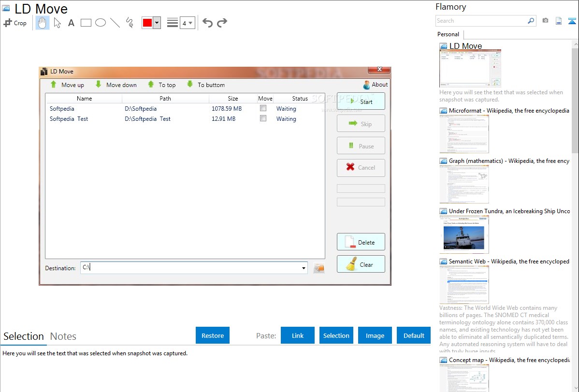This screenshot has width=579, height=392.
Task: Switch to the Notes tab
Action: click(x=63, y=336)
